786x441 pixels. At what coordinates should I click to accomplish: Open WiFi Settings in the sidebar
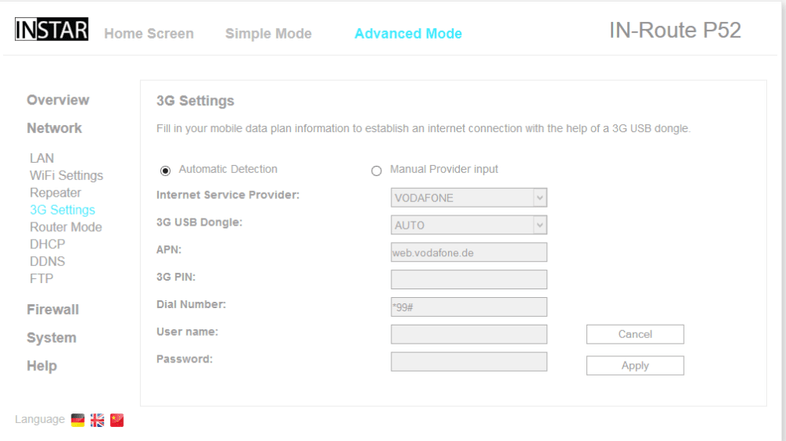pos(66,176)
